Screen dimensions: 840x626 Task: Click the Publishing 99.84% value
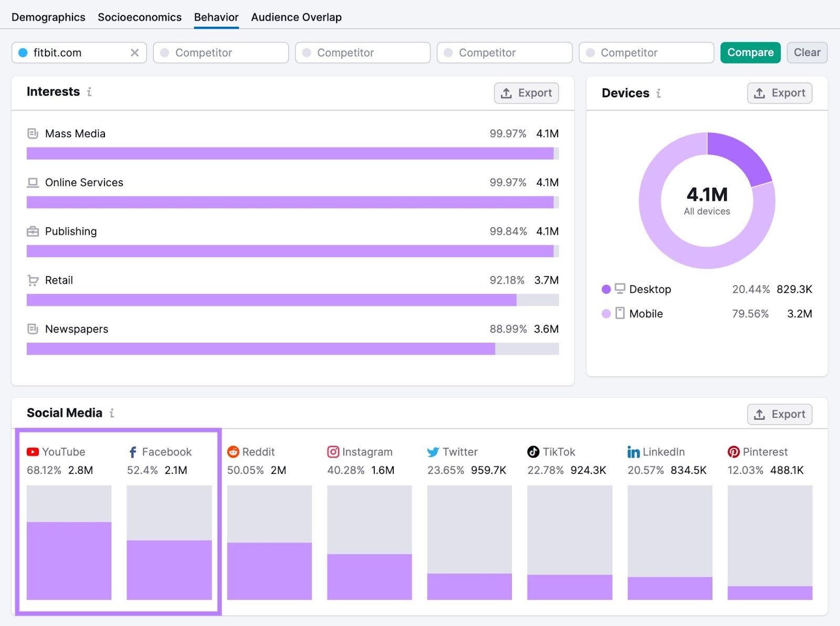(508, 231)
